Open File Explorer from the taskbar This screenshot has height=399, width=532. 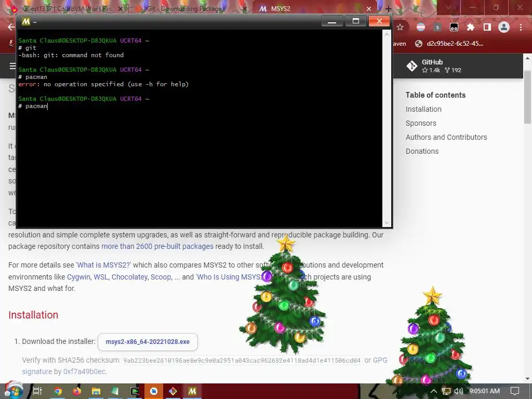[96, 391]
